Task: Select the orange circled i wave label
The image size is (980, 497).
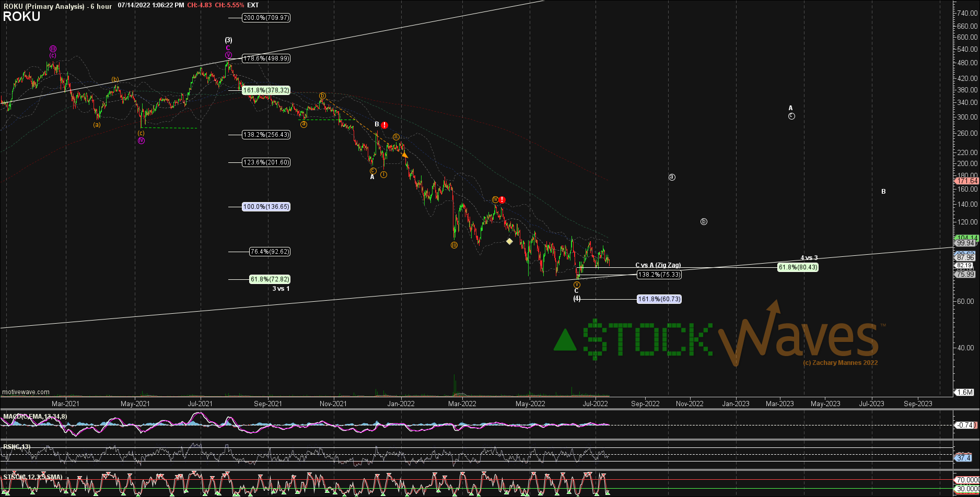Action: pos(384,174)
